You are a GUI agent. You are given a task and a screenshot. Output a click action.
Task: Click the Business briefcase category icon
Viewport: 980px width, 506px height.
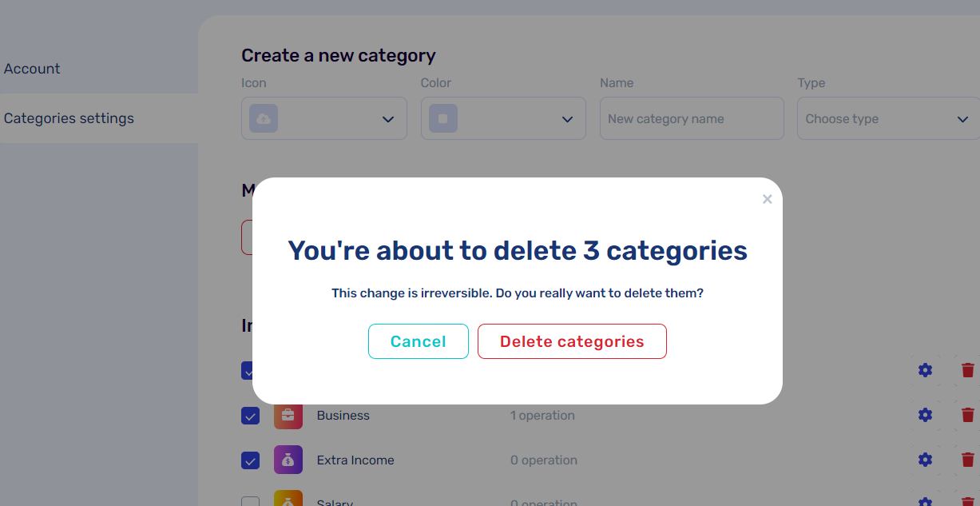coord(288,416)
